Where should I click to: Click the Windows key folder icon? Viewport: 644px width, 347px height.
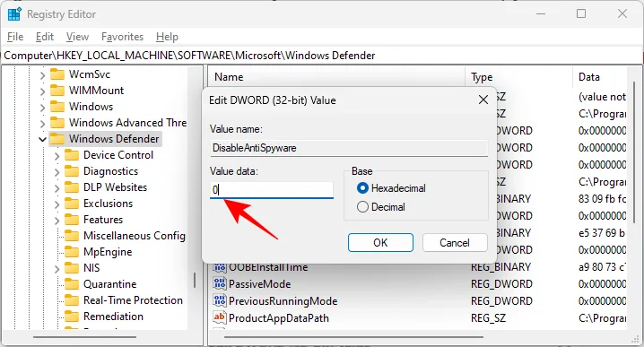pyautogui.click(x=57, y=107)
